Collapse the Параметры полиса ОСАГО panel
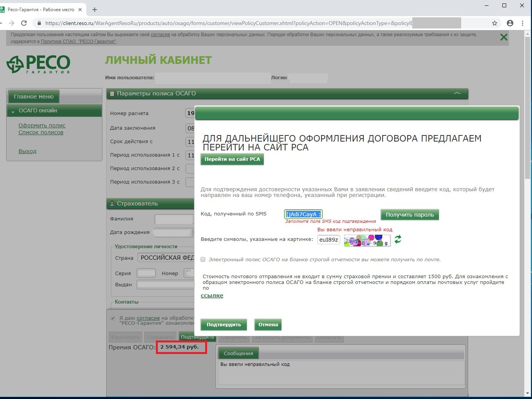This screenshot has height=399, width=532. click(x=457, y=93)
